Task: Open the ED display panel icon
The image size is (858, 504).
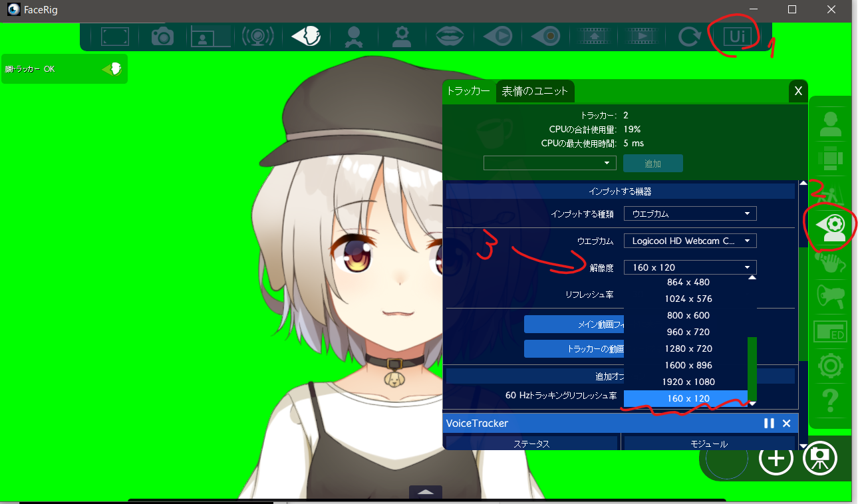Action: (x=830, y=331)
